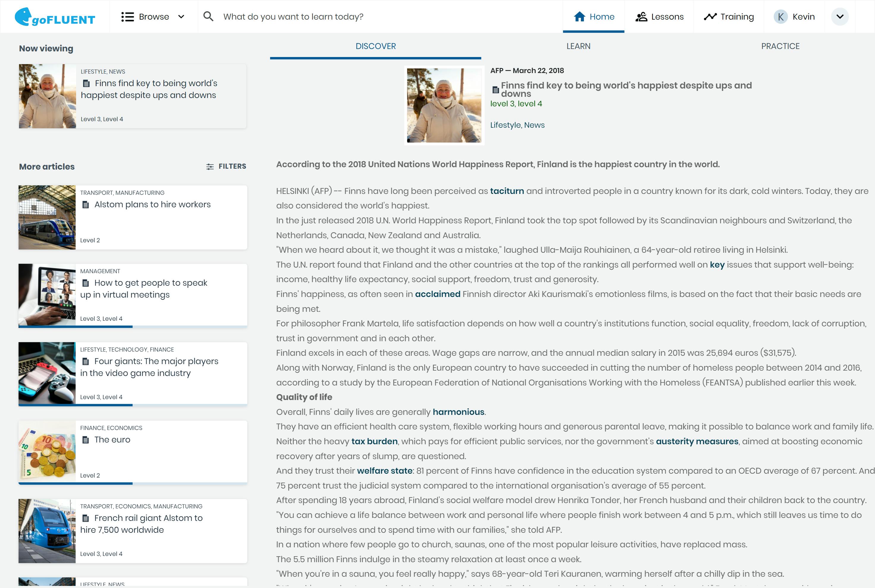
Task: Click the filters slider icon
Action: click(210, 167)
